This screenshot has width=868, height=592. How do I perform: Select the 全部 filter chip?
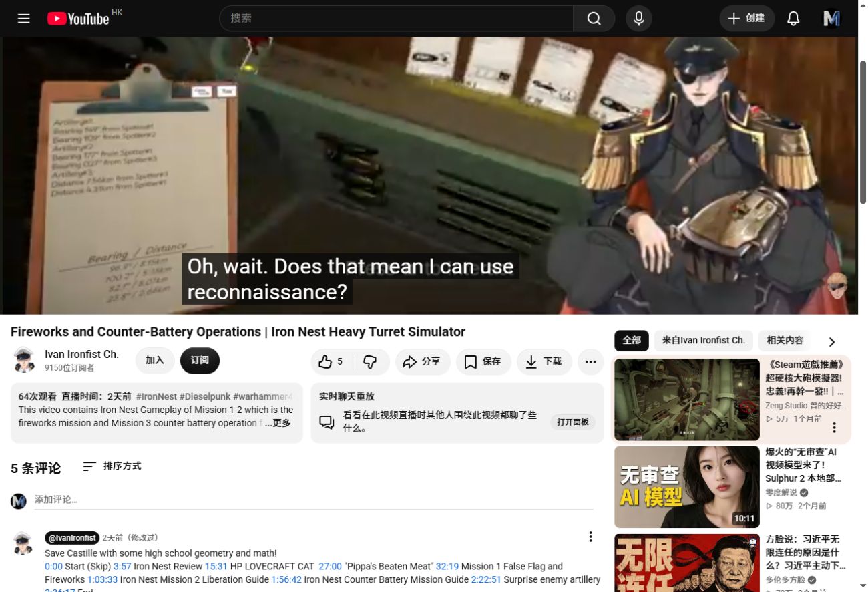[632, 341]
